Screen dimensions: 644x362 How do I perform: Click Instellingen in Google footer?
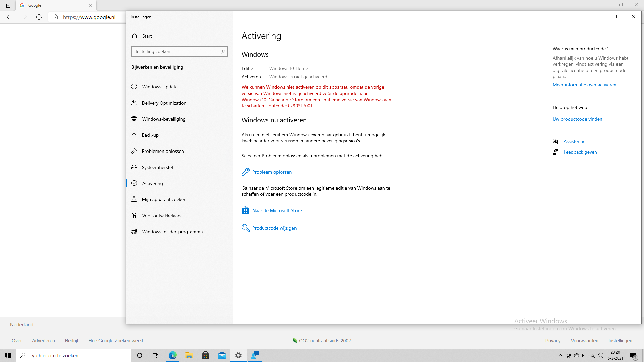[620, 341]
